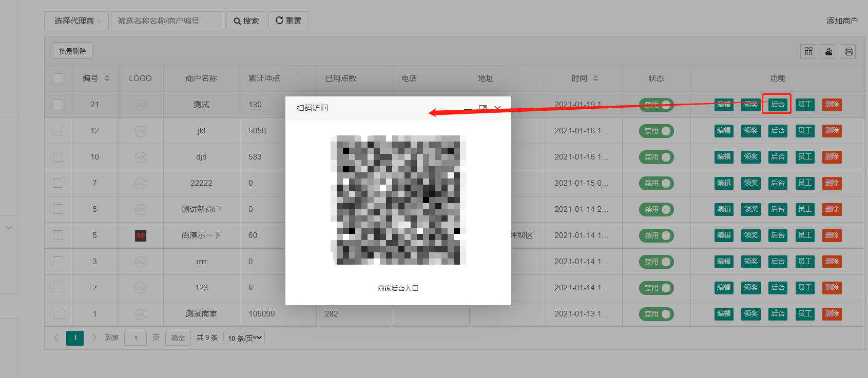The width and height of the screenshot is (868, 378).
Task: Click the magnifier 搜索 button
Action: 246,21
